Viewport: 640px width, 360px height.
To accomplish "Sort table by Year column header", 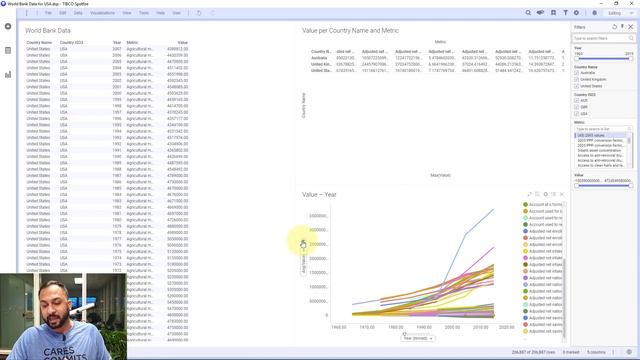I will (x=117, y=42).
